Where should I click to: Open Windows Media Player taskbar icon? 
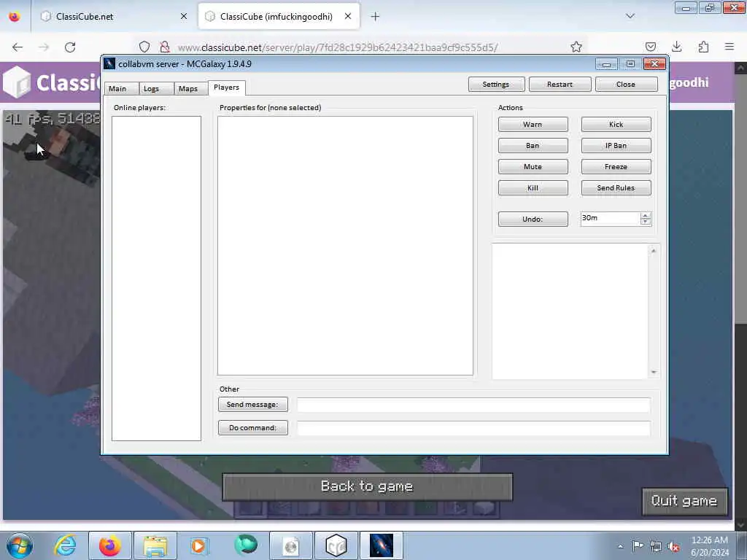199,545
